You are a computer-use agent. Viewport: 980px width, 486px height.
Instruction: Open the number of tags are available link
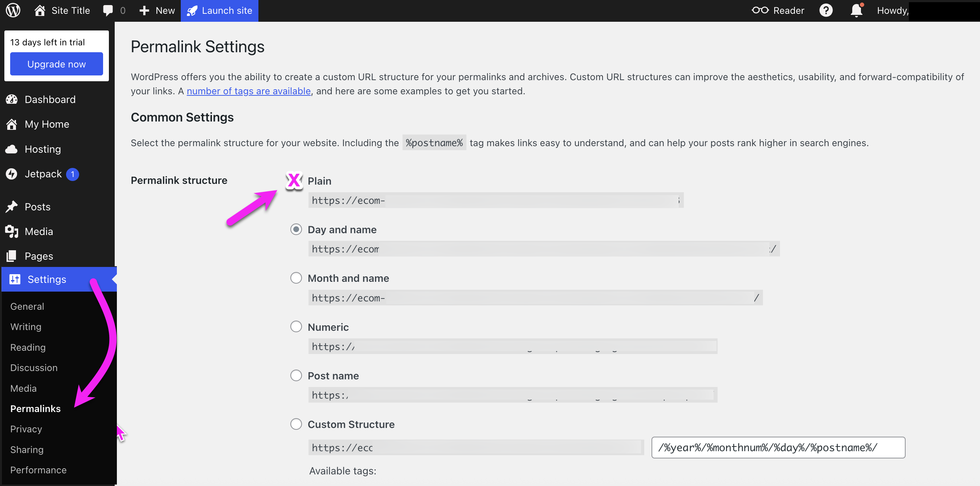249,91
